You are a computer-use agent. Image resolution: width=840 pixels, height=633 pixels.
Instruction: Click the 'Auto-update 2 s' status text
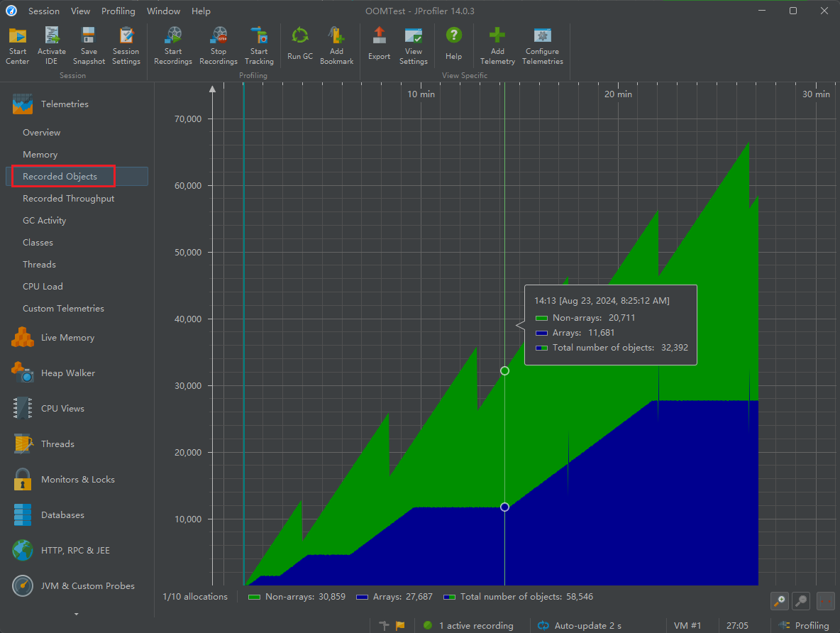(587, 625)
